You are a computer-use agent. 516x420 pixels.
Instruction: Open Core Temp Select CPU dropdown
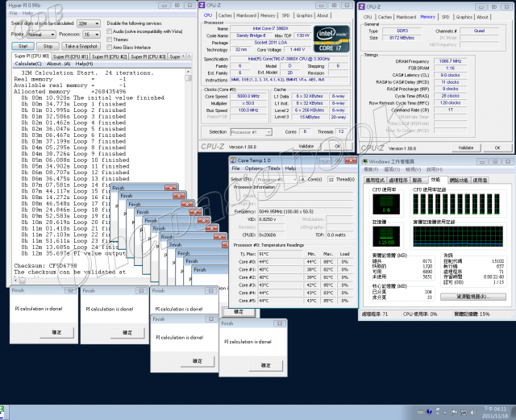click(x=277, y=180)
